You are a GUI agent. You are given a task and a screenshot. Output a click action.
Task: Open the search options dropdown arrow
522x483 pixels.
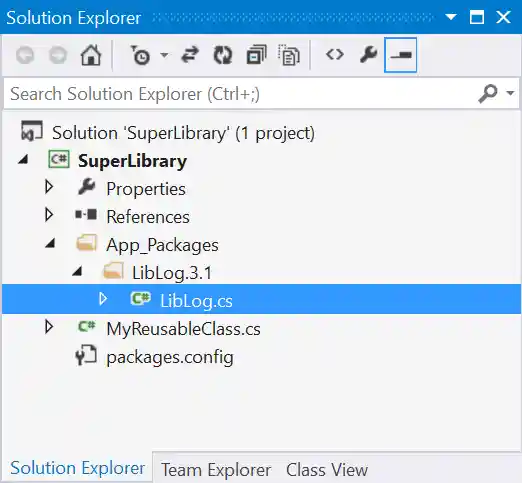click(510, 93)
